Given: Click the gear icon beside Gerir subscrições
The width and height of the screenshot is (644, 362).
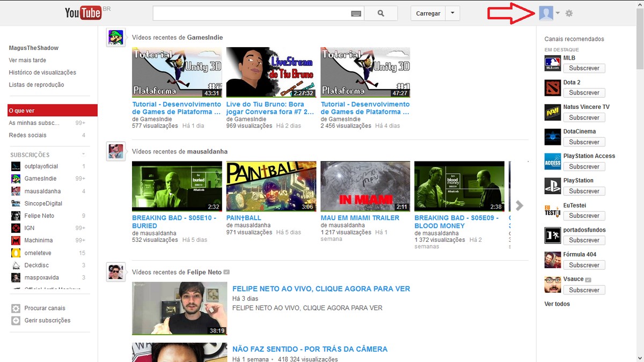Looking at the screenshot, I should [x=16, y=320].
